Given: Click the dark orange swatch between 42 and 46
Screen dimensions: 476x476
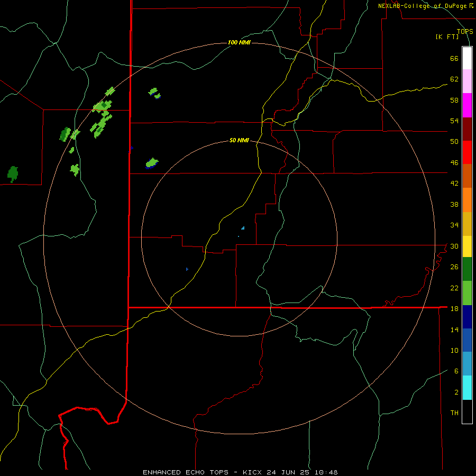Looking at the screenshot, I should tap(467, 176).
